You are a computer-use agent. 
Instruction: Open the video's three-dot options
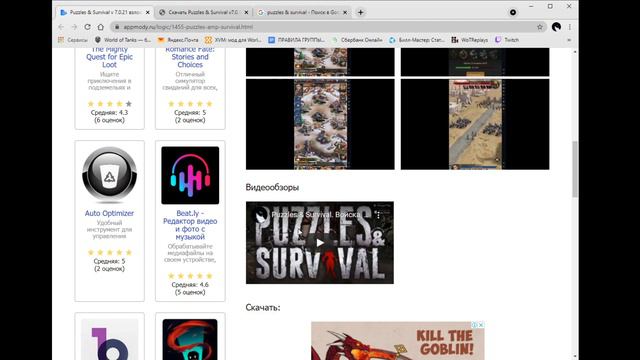[x=378, y=215]
